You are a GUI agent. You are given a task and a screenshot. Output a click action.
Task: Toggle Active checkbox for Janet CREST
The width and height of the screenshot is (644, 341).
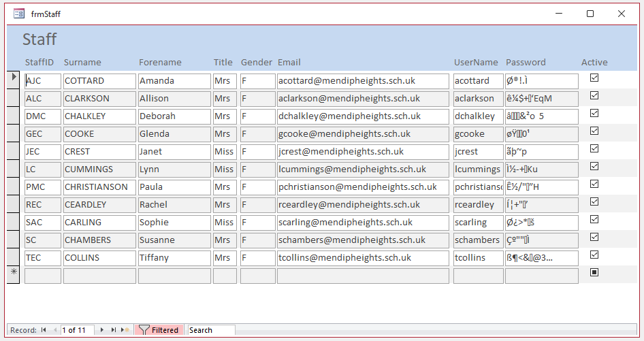point(594,148)
